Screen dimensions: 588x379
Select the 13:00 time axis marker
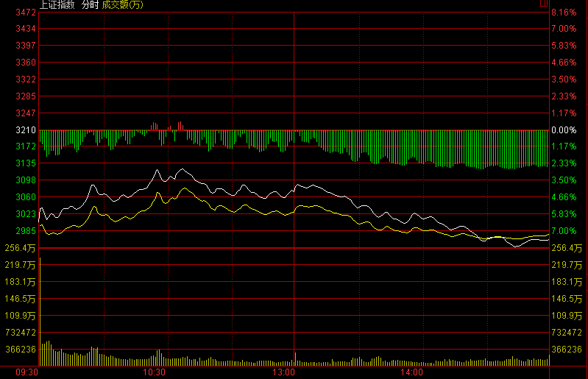coord(283,372)
